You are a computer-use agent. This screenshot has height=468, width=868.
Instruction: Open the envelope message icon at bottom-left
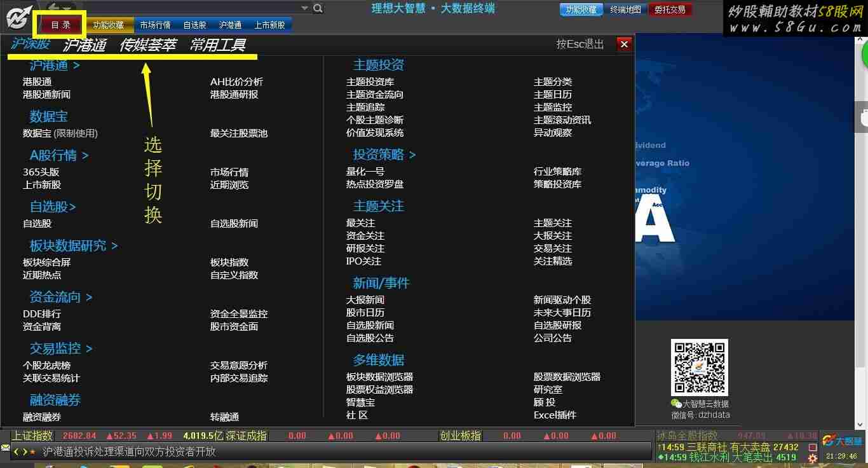(5, 448)
